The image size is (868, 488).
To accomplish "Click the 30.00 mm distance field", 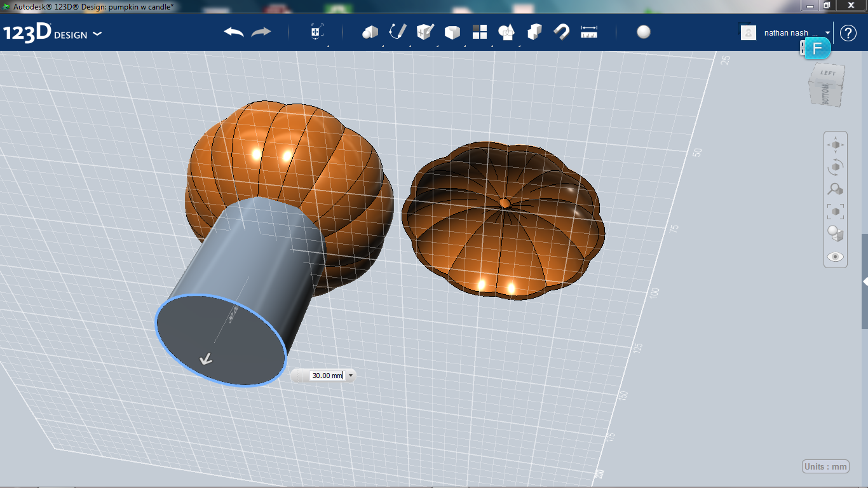I will click(327, 376).
